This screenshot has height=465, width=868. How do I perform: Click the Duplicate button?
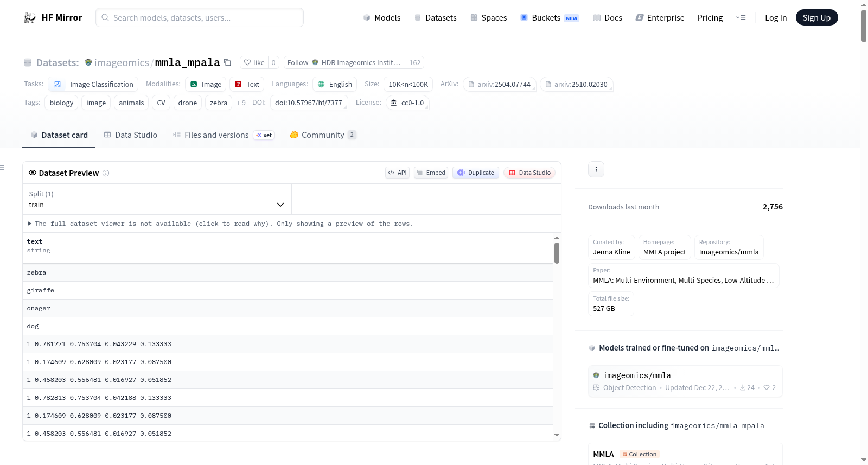pos(476,173)
